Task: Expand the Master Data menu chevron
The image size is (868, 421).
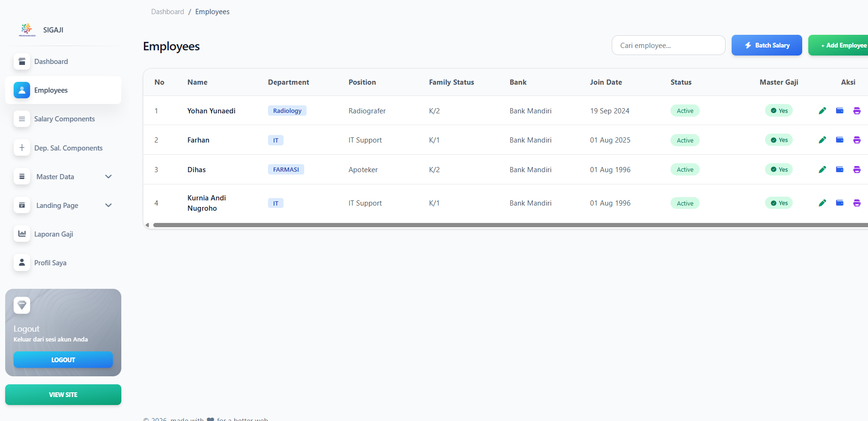Action: point(109,177)
